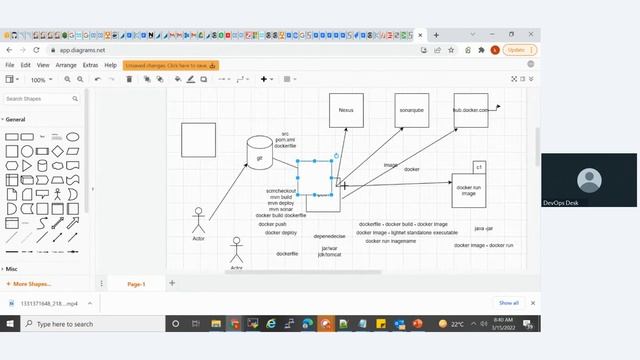Click Unsaved changes save button
Viewport: 640px width, 360px height.
(x=171, y=65)
